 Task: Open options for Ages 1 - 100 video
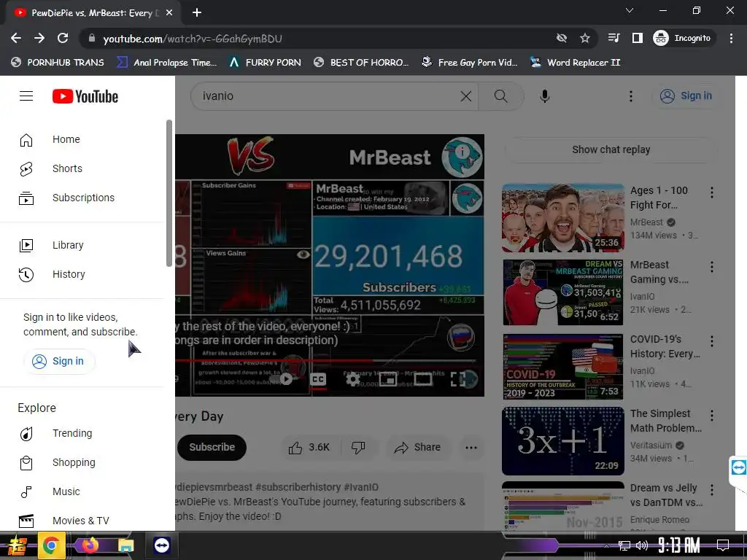pos(712,192)
